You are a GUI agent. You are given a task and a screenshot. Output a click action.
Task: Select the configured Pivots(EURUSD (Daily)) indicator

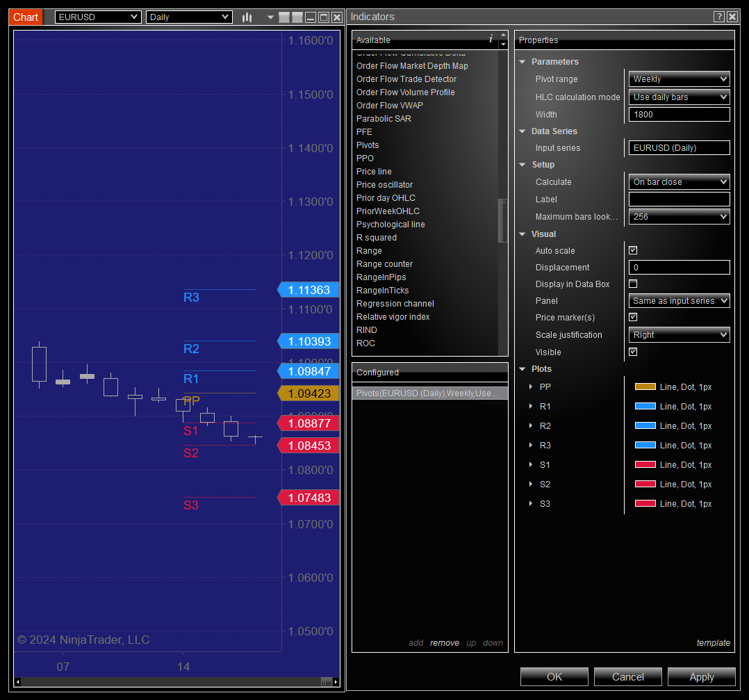[x=429, y=393]
